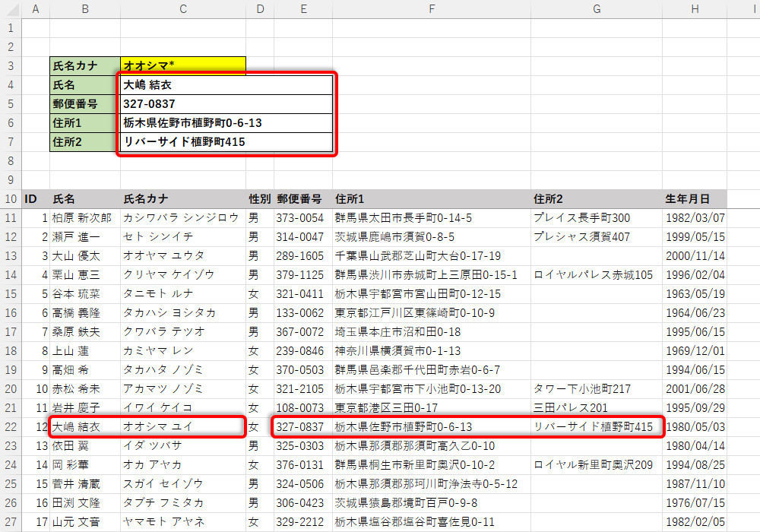The width and height of the screenshot is (760, 532).
Task: Click the 性別 table header
Action: [x=260, y=198]
